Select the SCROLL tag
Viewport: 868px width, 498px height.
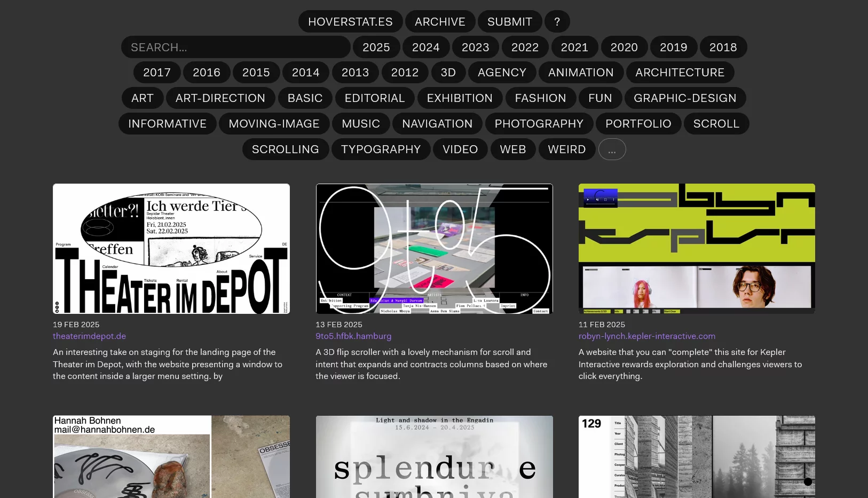[x=716, y=123]
